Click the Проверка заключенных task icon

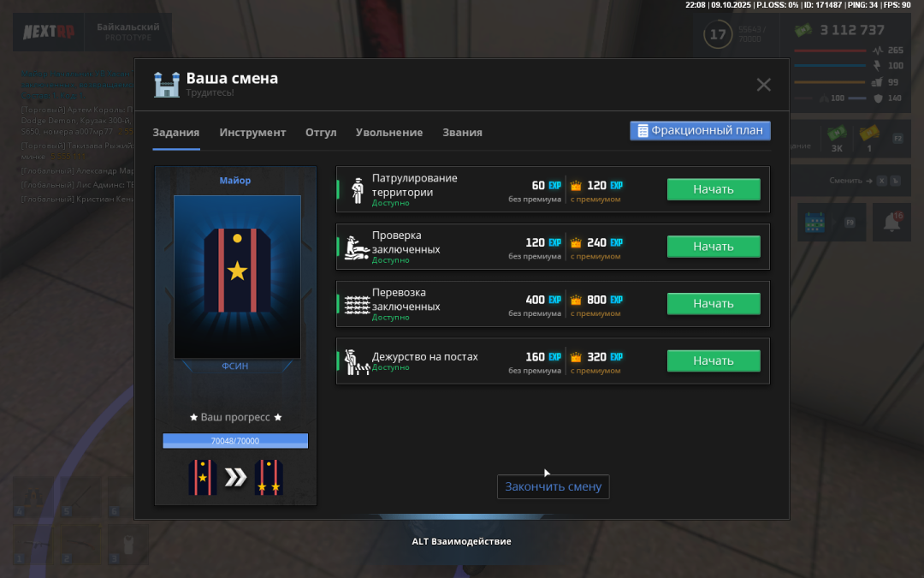(357, 247)
